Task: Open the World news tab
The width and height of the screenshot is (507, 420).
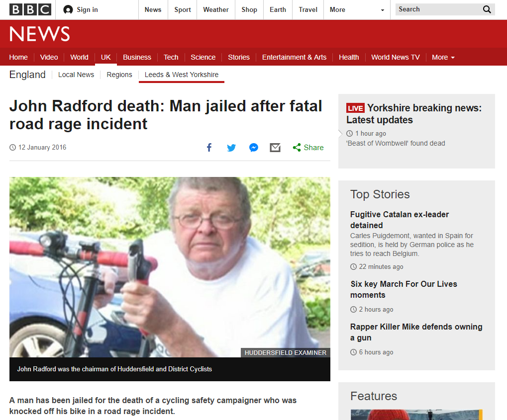Action: click(79, 57)
